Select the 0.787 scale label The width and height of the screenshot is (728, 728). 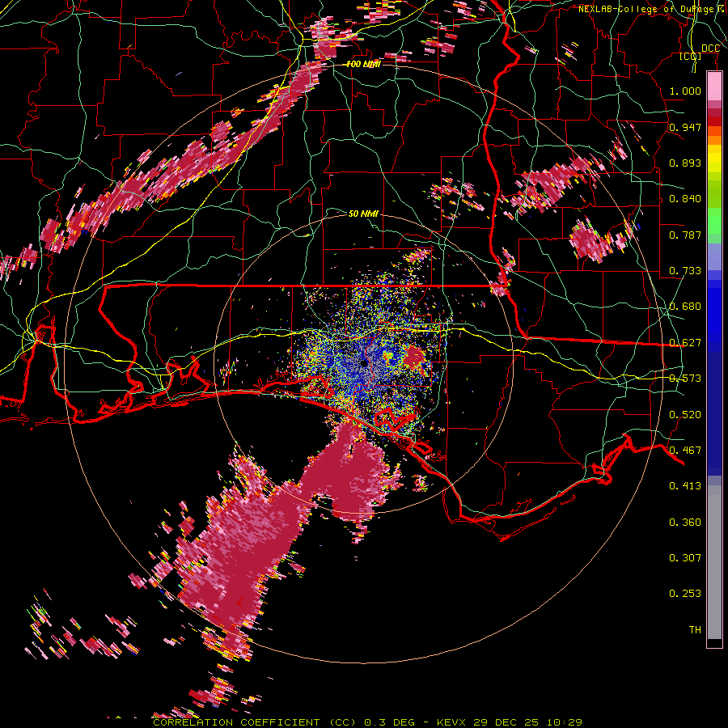(685, 235)
